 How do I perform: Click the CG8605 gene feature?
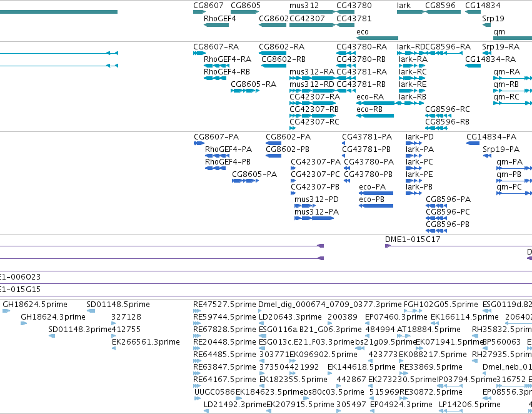click(244, 12)
